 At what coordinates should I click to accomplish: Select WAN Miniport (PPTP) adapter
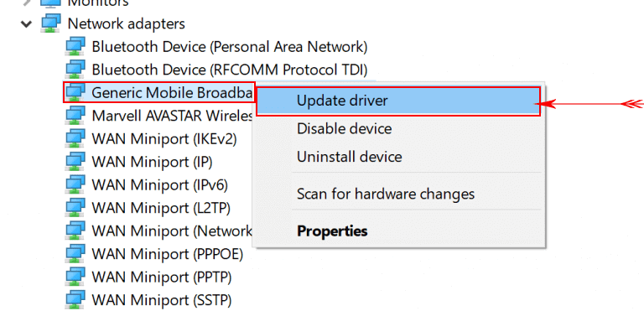pyautogui.click(x=161, y=277)
